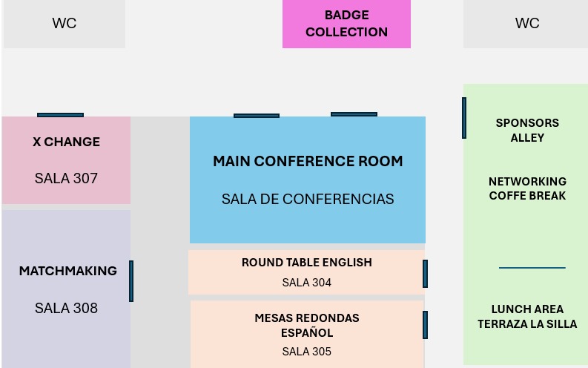The image size is (588, 368).
Task: Click the Sala de Conferencias label
Action: [x=308, y=199]
